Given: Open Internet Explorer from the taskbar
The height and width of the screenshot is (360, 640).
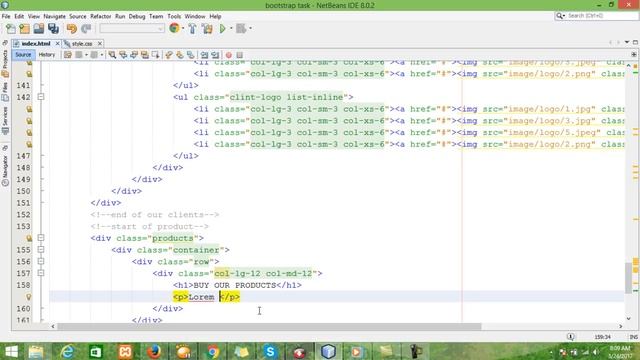Looking at the screenshot, I should tap(67, 351).
